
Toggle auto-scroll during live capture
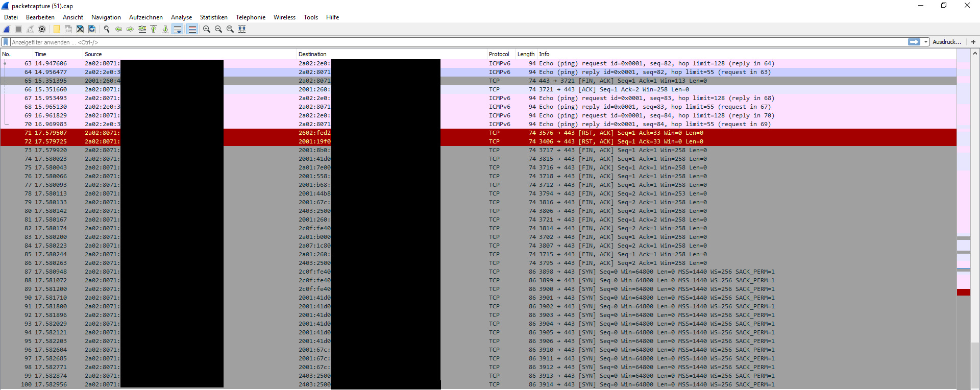click(x=178, y=29)
